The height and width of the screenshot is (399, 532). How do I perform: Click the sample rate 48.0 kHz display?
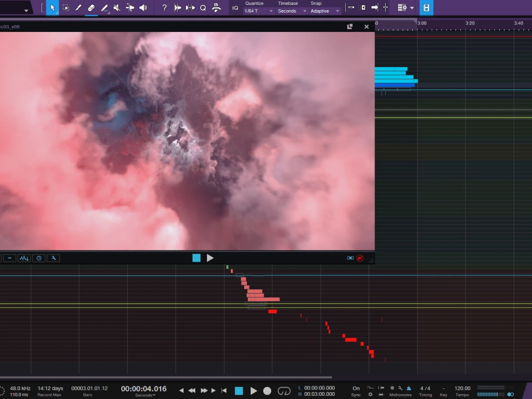tap(20, 388)
